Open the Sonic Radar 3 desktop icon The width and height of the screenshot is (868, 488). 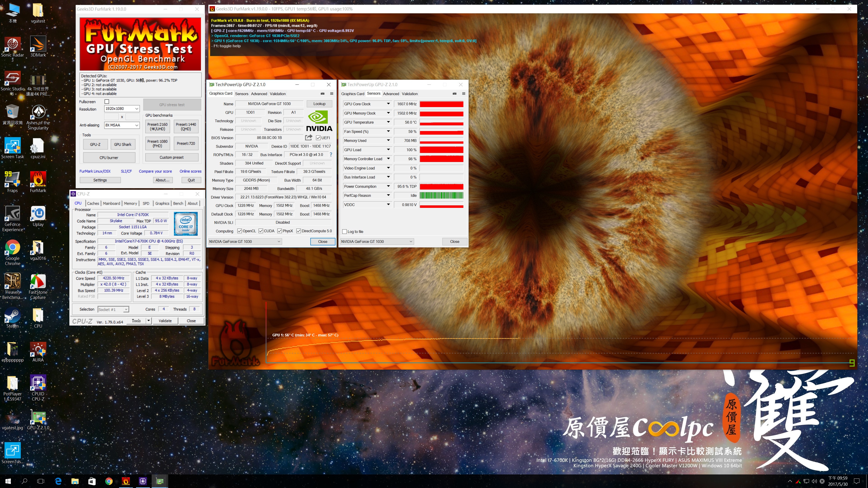coord(12,49)
